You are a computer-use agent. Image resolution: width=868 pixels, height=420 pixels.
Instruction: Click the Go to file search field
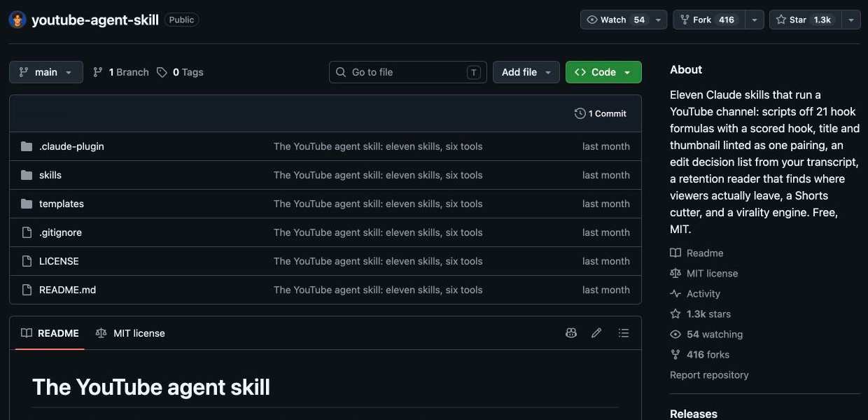[x=408, y=72]
